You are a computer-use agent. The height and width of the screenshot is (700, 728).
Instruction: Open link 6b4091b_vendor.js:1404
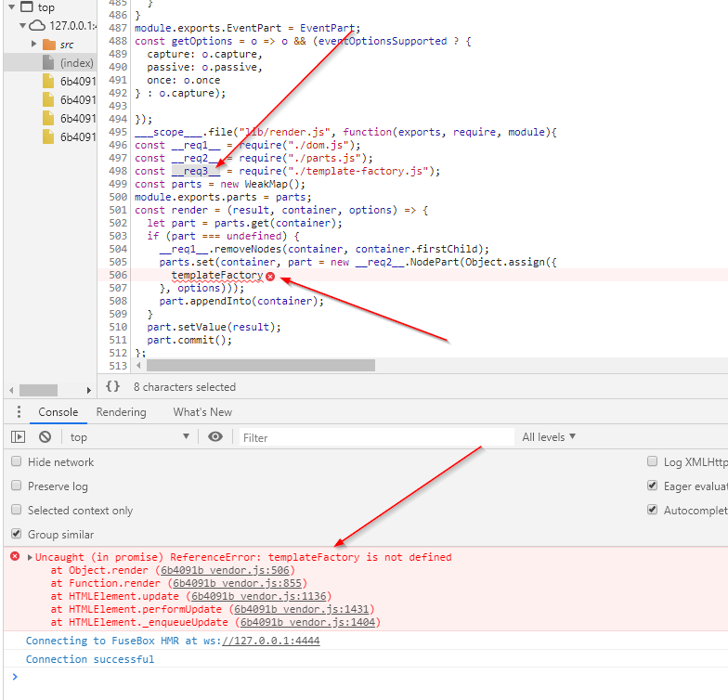tap(308, 622)
